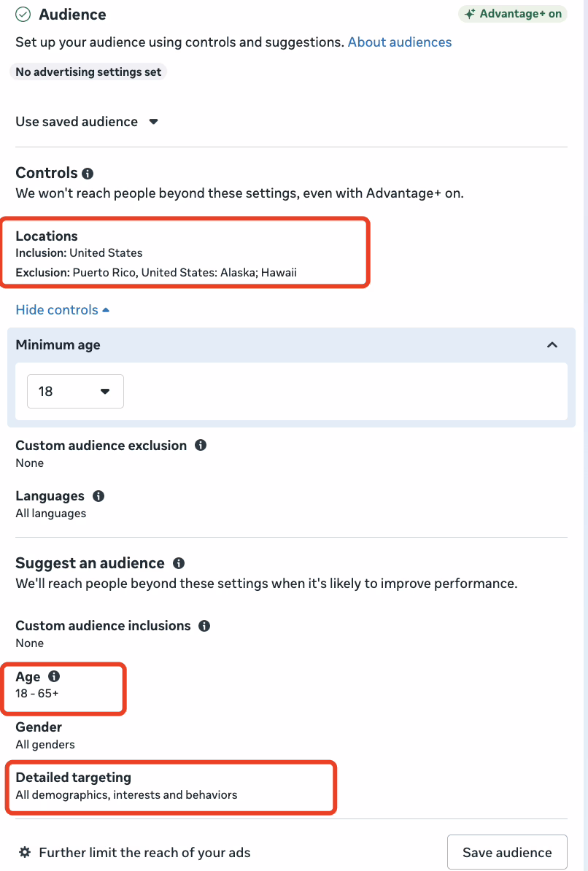
Task: Collapse the Minimum age section chevron
Action: pyautogui.click(x=552, y=345)
